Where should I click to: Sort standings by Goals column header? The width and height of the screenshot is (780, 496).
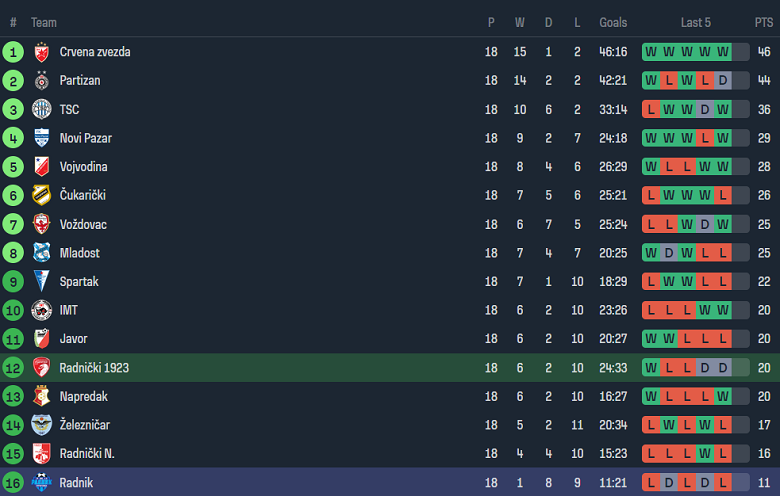(x=613, y=22)
